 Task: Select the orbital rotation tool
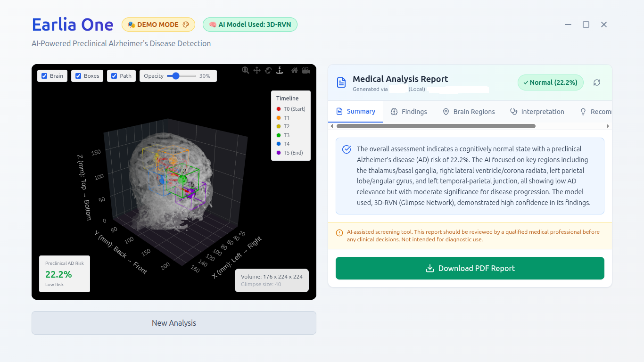pos(268,70)
